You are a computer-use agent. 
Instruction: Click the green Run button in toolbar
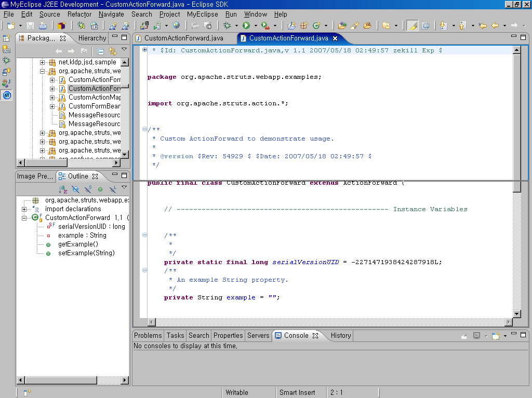[x=246, y=25]
